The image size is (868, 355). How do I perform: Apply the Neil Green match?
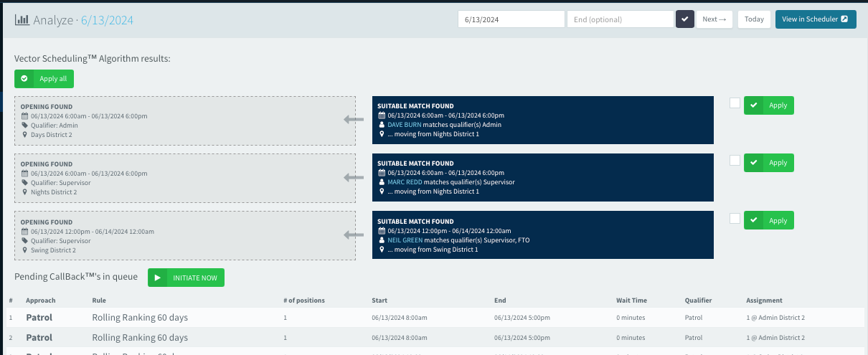tap(769, 220)
